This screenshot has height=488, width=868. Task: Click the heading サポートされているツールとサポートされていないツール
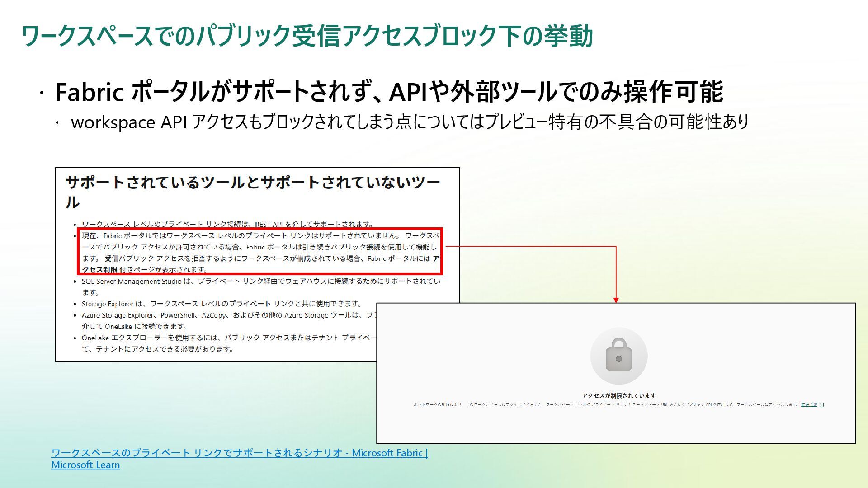pos(252,192)
